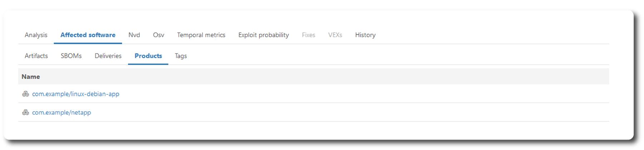644x150 pixels.
Task: Show the SBOMs sub-tab
Action: [71, 56]
